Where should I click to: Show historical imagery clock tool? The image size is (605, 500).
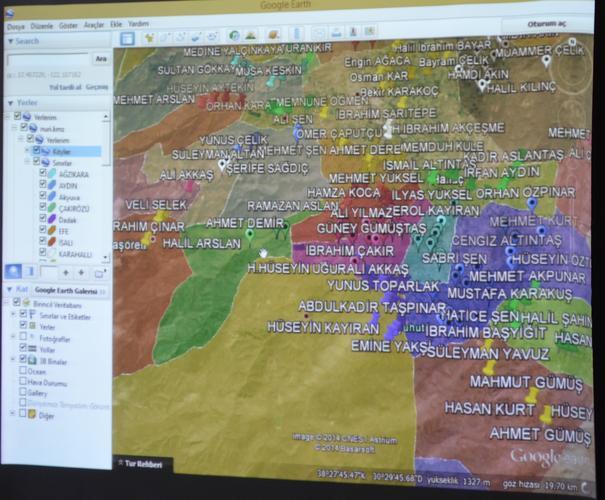pyautogui.click(x=235, y=36)
